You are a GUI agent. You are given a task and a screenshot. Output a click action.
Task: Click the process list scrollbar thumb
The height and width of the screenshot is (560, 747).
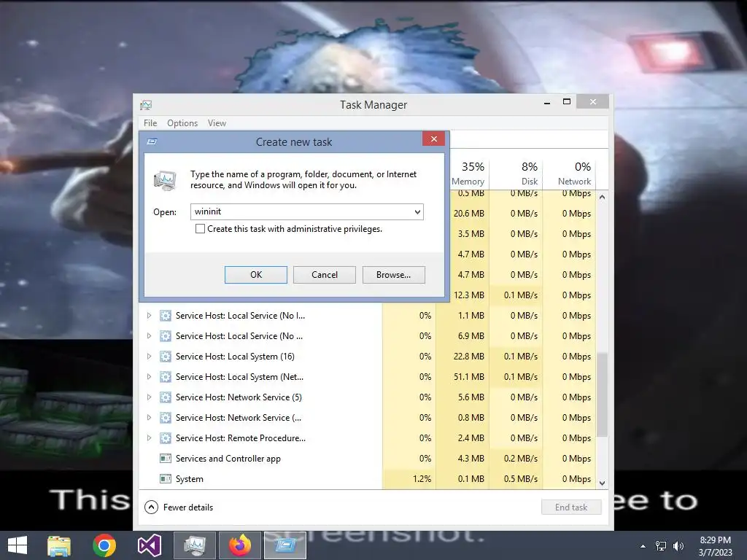(602, 394)
